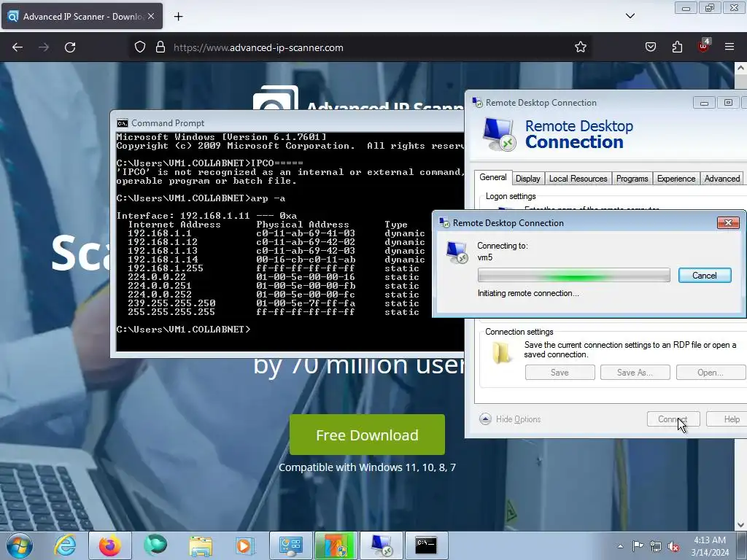Click the Command Prompt title bar icon
This screenshot has width=747, height=560.
click(x=123, y=123)
